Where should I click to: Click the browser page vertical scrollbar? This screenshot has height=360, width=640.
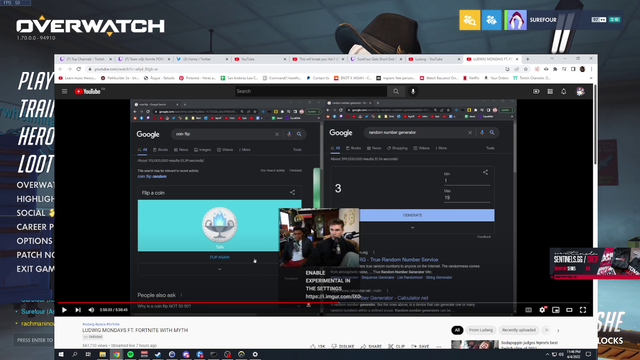point(595,124)
